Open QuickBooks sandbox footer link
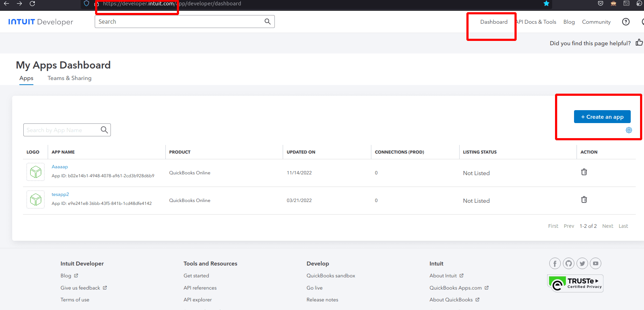 click(x=331, y=276)
